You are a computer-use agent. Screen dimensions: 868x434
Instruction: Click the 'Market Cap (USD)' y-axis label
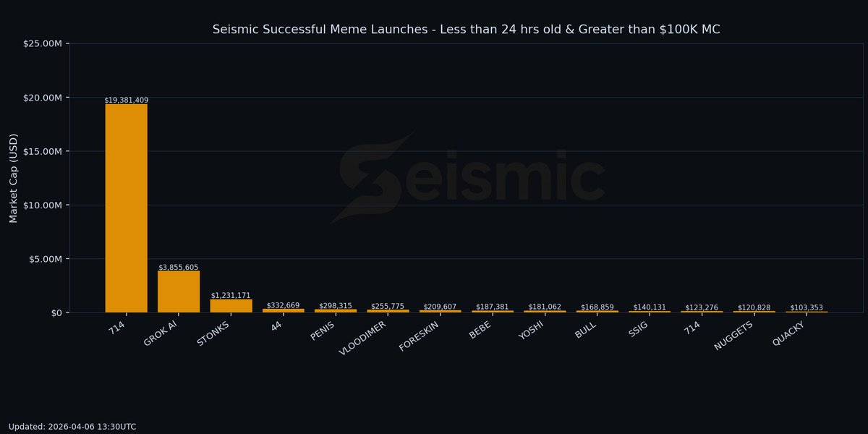coord(14,178)
